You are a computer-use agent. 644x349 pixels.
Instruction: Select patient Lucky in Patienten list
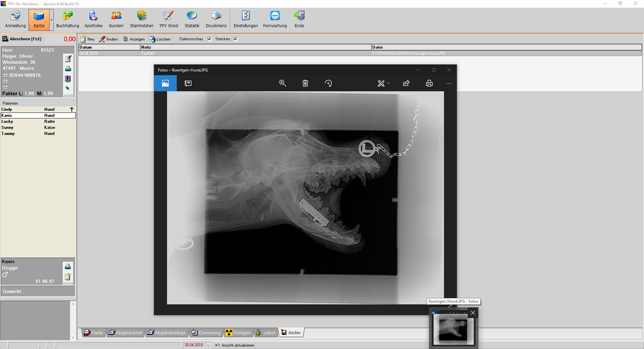coord(7,122)
